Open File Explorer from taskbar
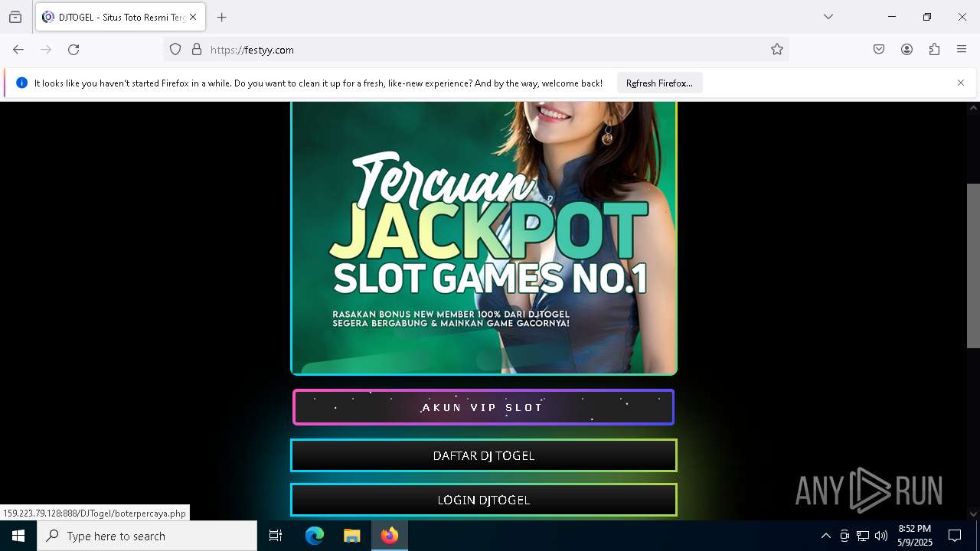 click(x=351, y=536)
